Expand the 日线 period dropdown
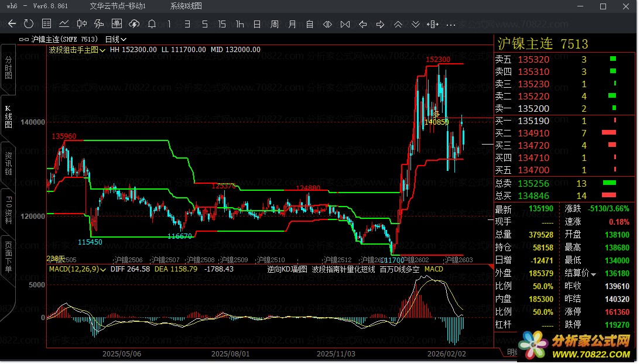 tap(115, 39)
